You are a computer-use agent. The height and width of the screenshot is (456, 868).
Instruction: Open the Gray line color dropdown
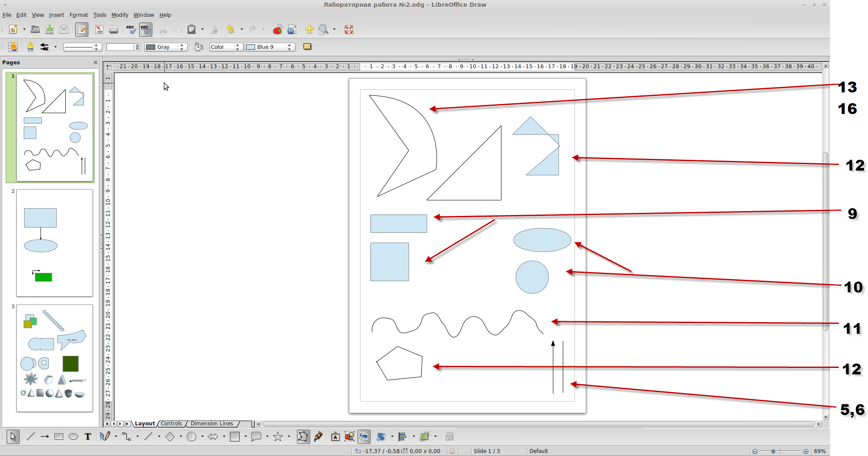tap(166, 47)
